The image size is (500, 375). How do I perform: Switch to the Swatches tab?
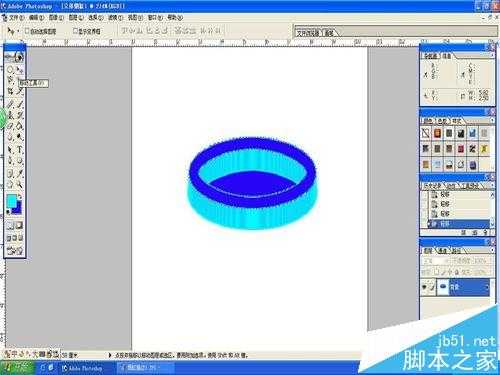click(442, 121)
